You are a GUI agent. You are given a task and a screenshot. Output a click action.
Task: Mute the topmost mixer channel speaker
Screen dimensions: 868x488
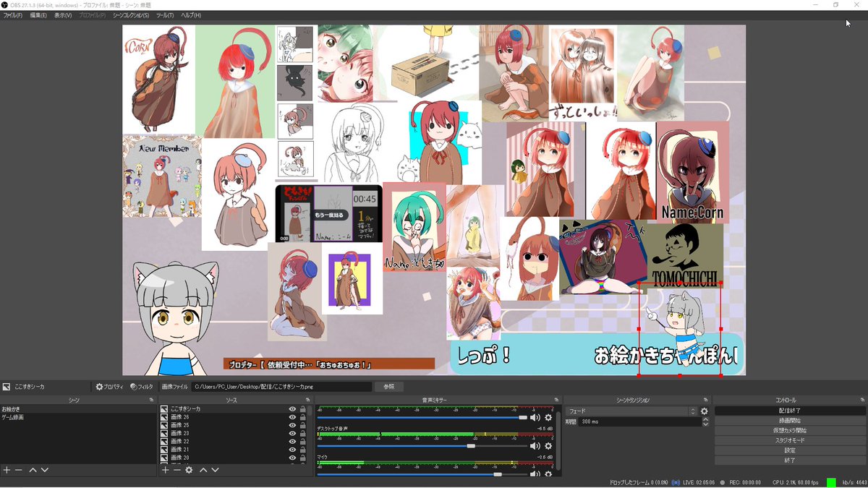click(535, 417)
